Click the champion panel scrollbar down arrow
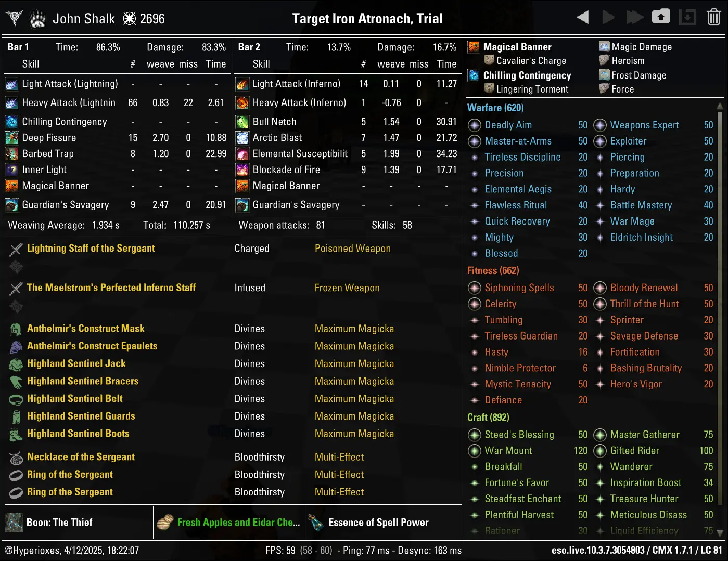This screenshot has width=728, height=561. coord(720,532)
